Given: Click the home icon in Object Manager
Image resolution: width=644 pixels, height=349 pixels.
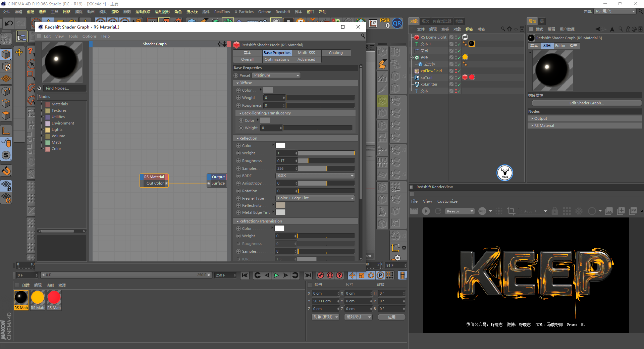Looking at the screenshot, I should coord(509,29).
